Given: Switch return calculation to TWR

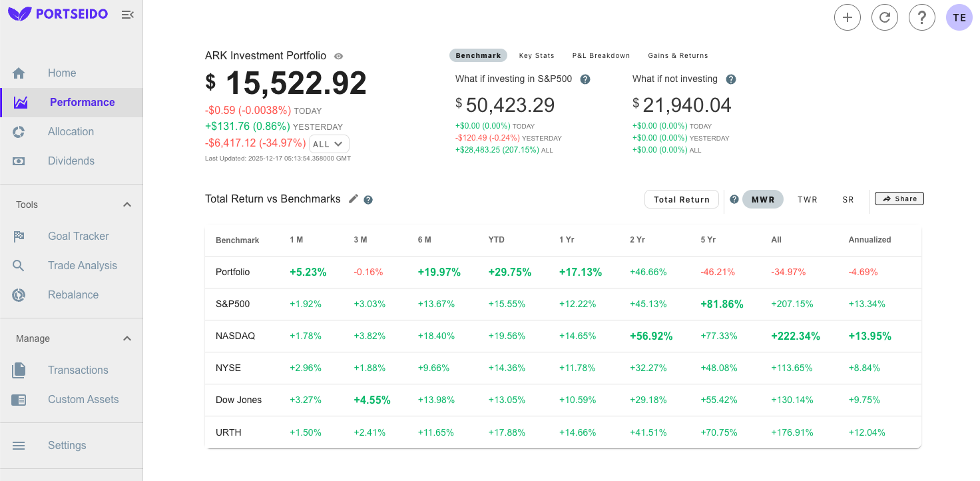Looking at the screenshot, I should (x=807, y=199).
